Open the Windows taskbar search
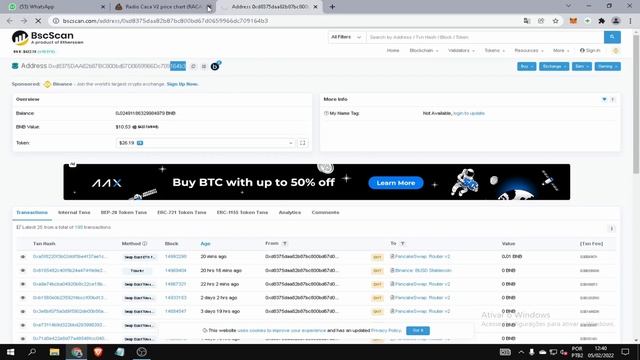Screen dimensions: 640x360 click(x=32, y=352)
